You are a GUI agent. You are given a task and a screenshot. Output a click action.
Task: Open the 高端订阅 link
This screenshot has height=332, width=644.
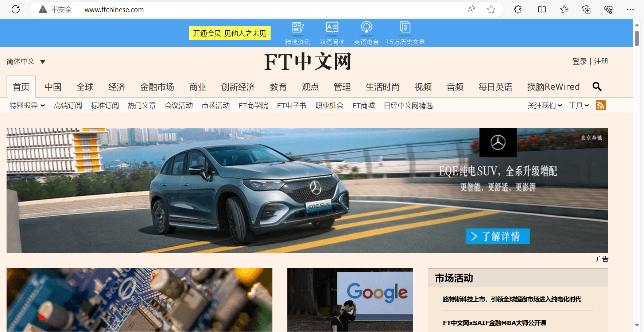pyautogui.click(x=68, y=105)
